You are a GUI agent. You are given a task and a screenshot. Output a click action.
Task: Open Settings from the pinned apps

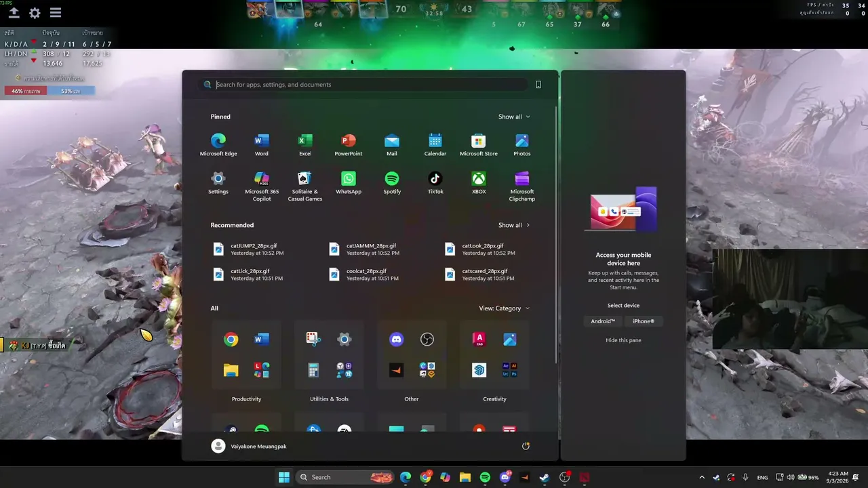[218, 183]
